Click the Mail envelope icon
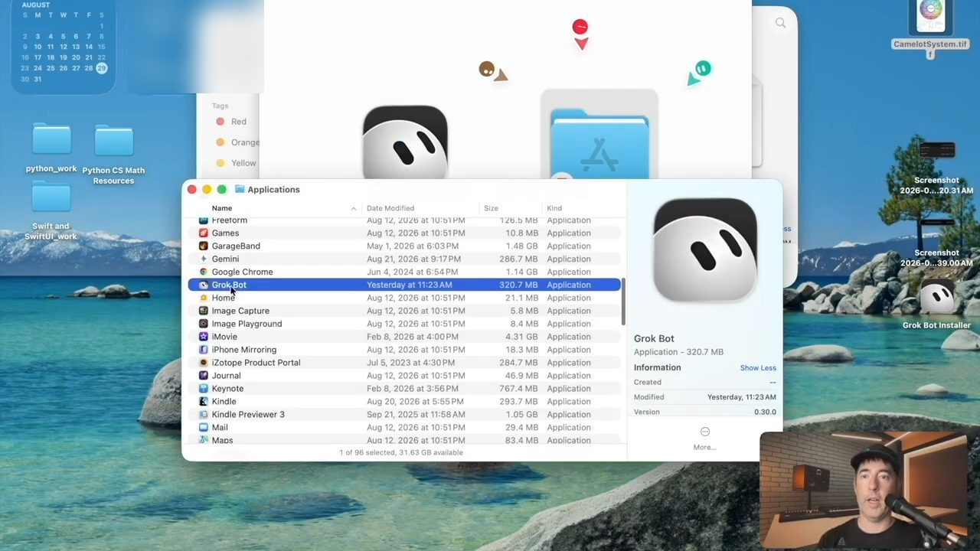Screen dimensions: 980x551 pos(203,428)
